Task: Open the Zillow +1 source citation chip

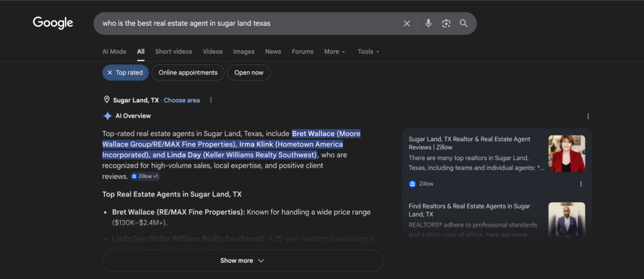Action: point(145,176)
